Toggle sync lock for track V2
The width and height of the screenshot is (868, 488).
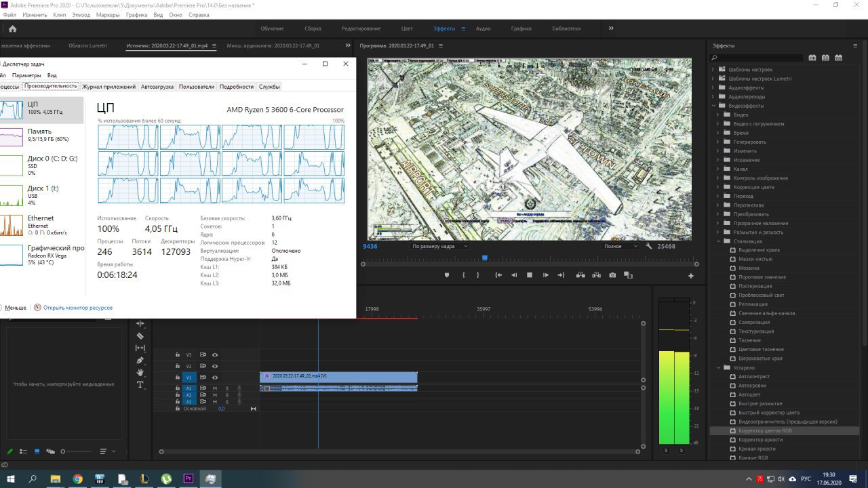203,366
